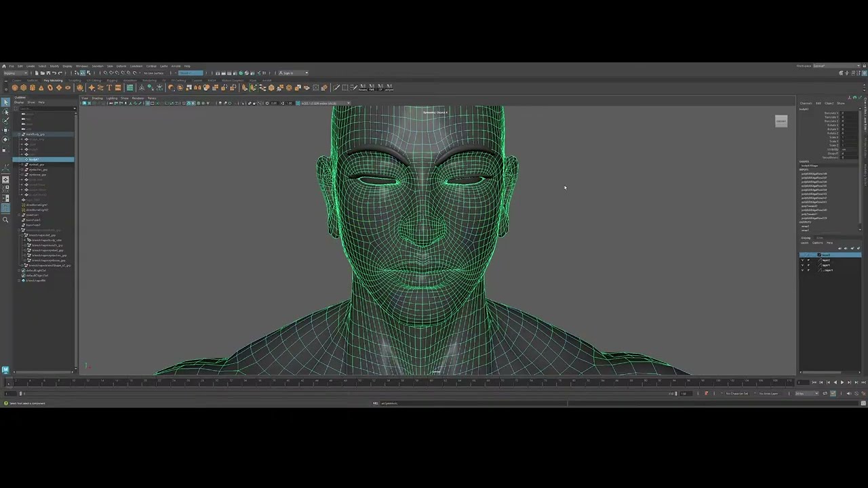Open the Deform menu
Screen dimensions: 868x488
click(121, 66)
